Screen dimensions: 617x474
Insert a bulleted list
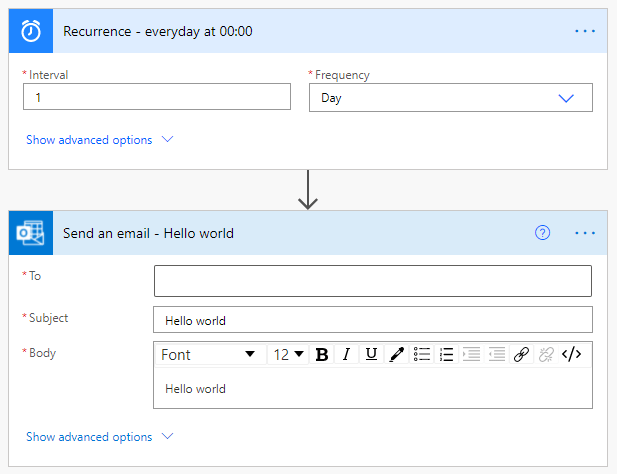point(422,354)
